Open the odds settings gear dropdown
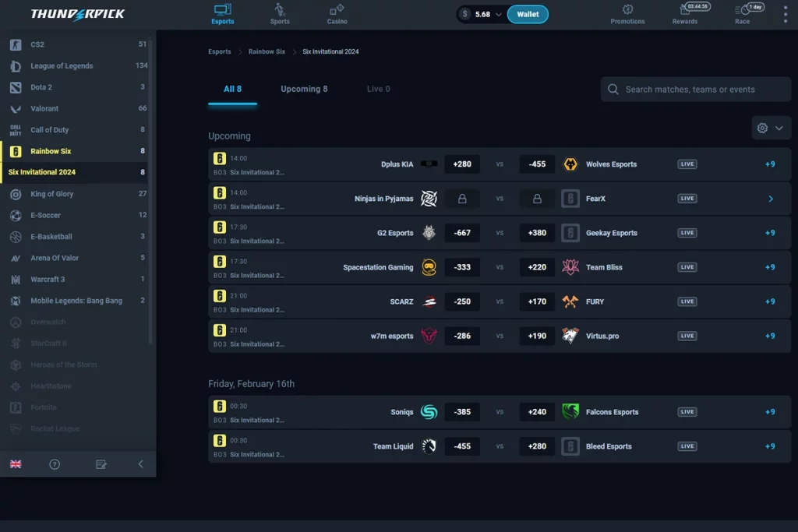798x532 pixels. tap(770, 129)
